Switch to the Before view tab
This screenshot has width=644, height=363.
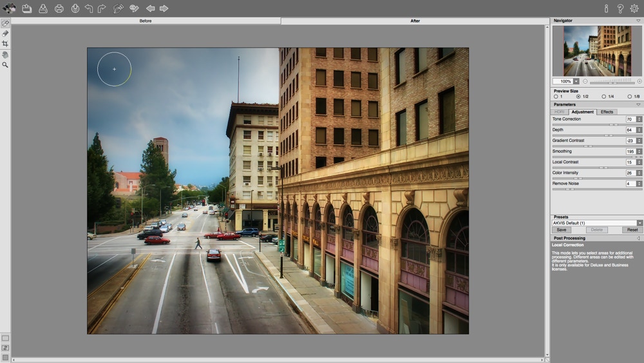146,21
